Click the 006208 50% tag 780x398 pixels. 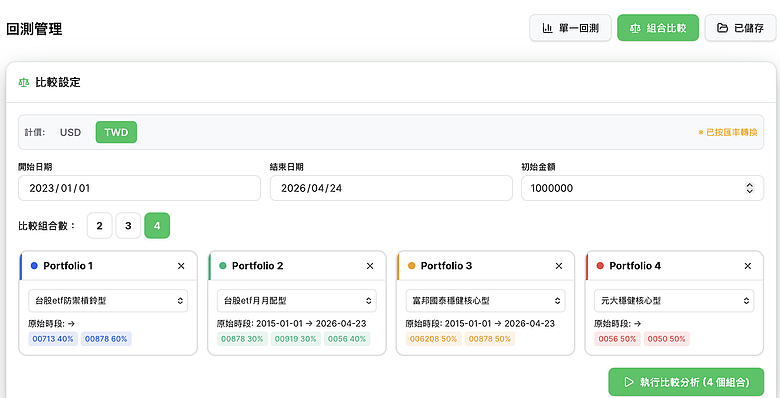(433, 339)
